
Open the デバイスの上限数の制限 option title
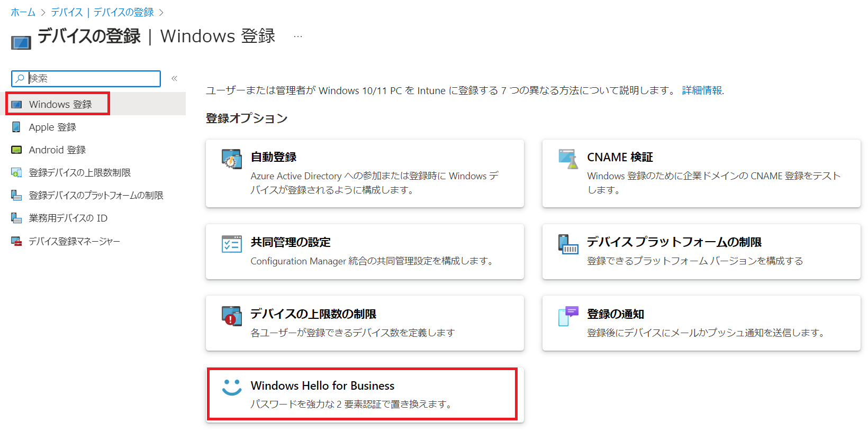click(x=313, y=314)
